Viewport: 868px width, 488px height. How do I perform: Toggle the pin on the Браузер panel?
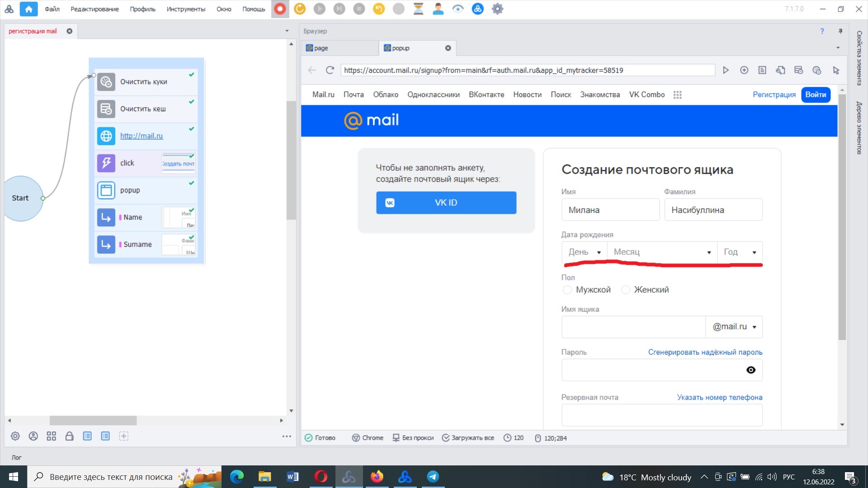click(x=840, y=31)
